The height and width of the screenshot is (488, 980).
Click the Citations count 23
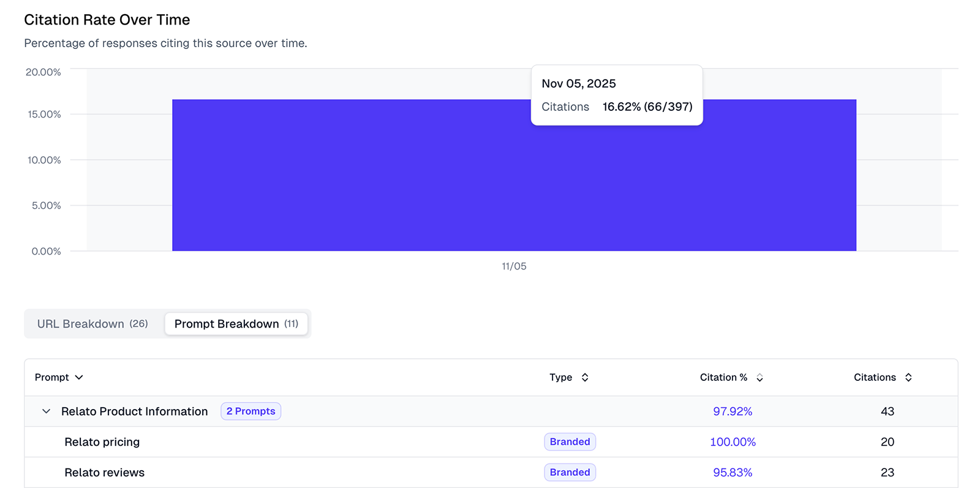tap(888, 473)
